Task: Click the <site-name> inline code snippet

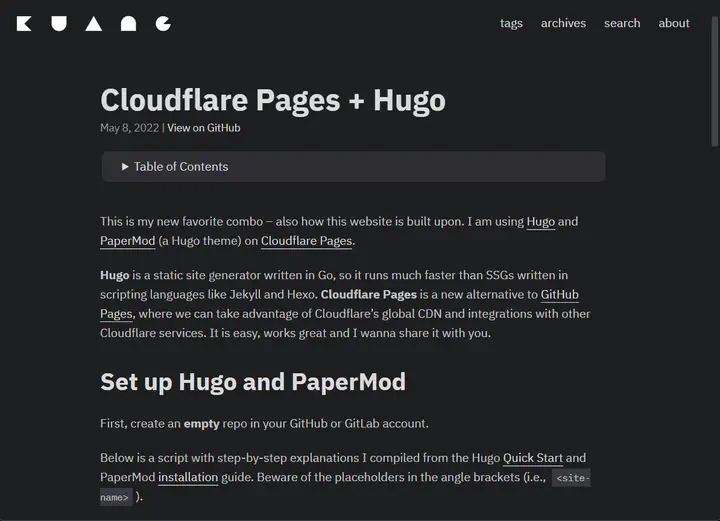Action: click(572, 478)
